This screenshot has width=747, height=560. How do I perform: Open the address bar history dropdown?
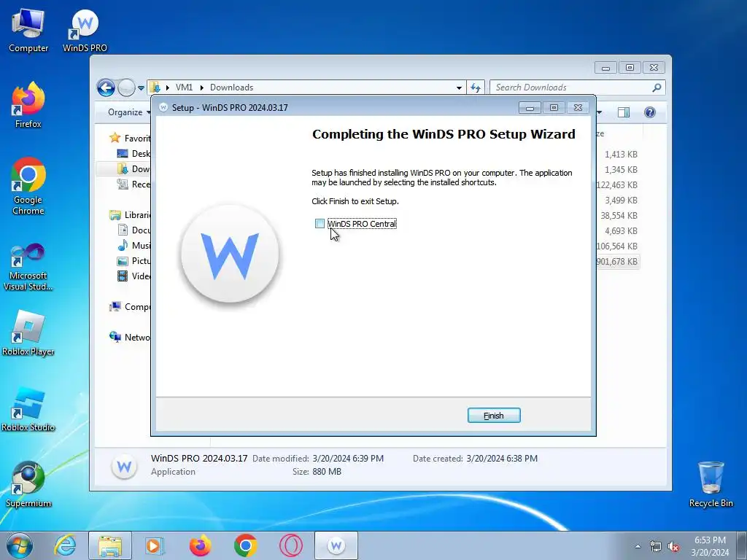point(459,87)
